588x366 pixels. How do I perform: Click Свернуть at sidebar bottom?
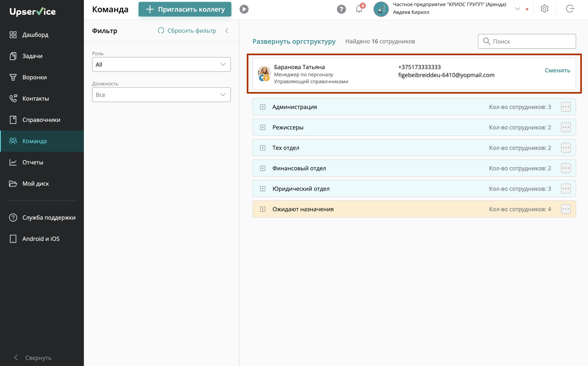[x=33, y=357]
